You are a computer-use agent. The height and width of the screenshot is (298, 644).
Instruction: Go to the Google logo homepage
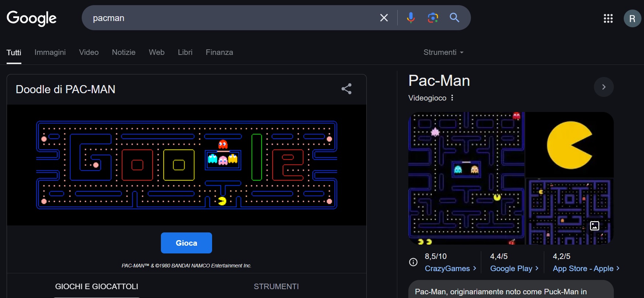32,18
